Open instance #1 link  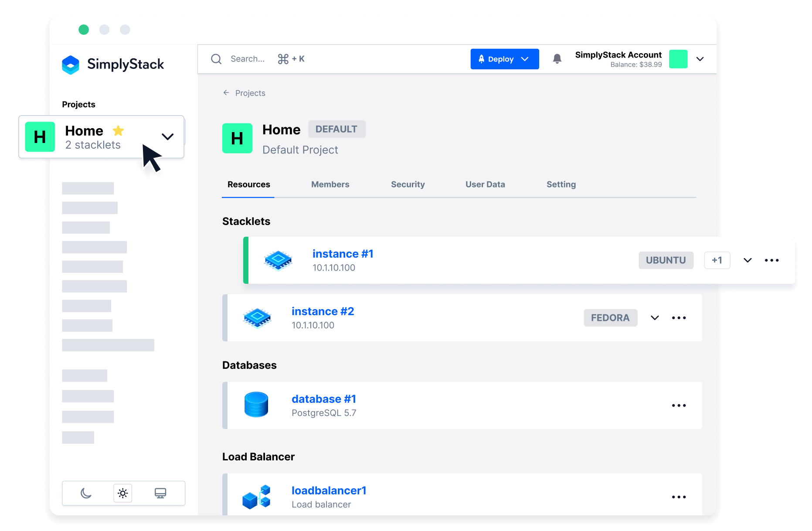(343, 254)
